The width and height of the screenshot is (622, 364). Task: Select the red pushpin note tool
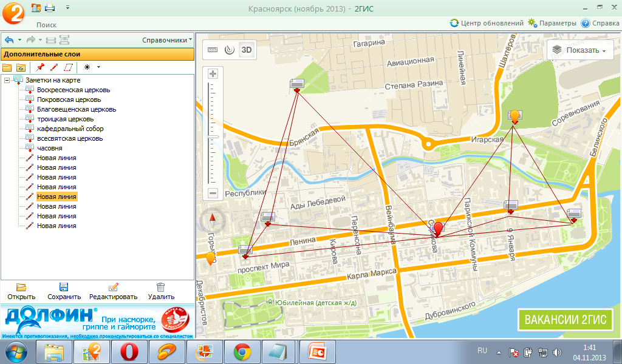click(x=40, y=67)
